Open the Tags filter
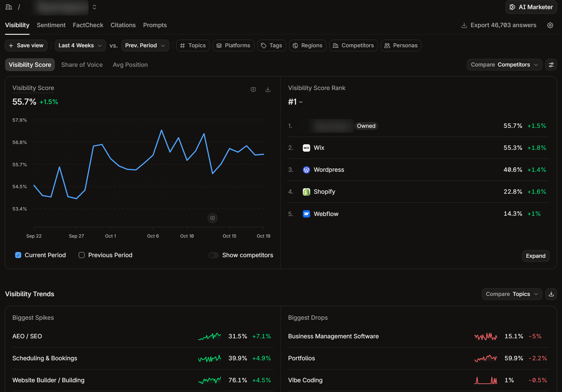The image size is (562, 392). (271, 45)
